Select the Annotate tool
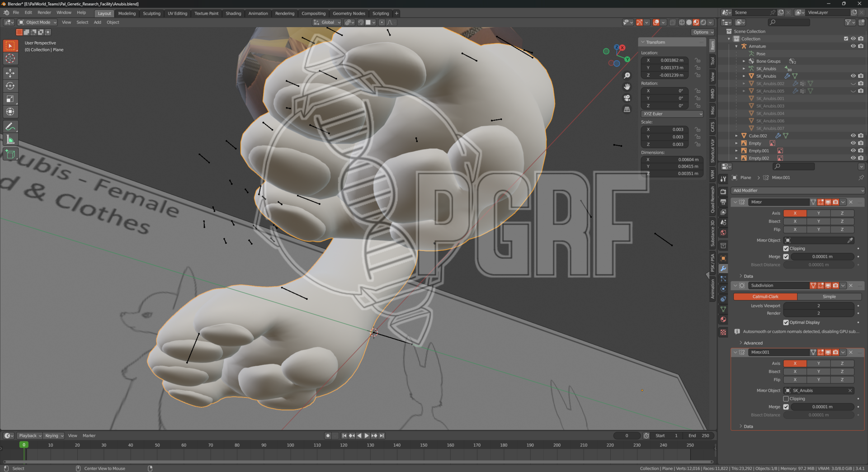868x472 pixels. point(10,127)
